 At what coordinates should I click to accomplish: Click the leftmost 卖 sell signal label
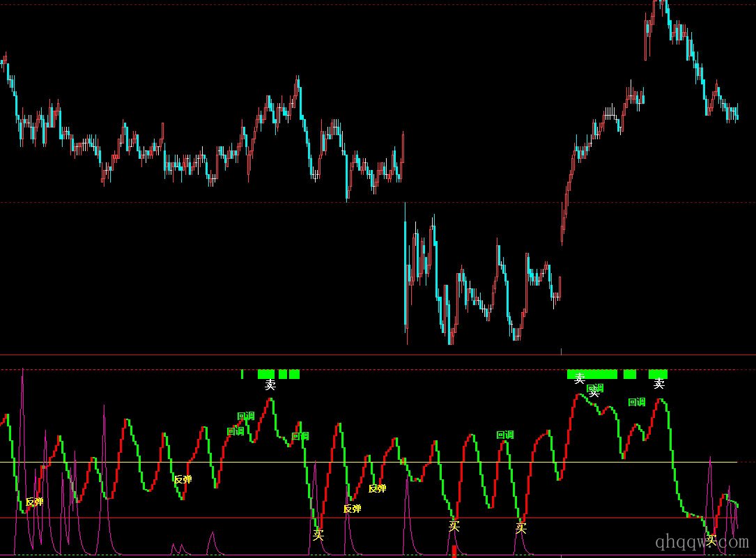(x=270, y=385)
